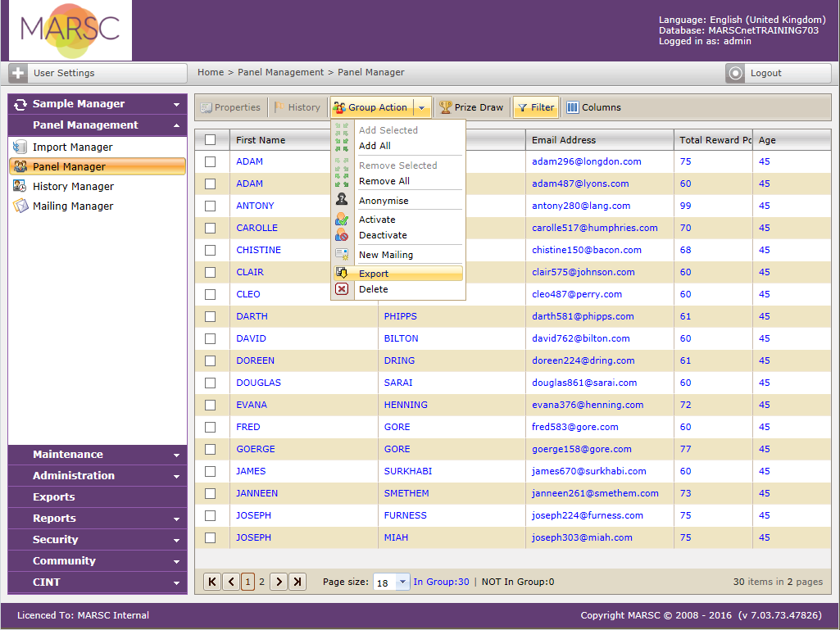Open the Columns chooser icon
This screenshot has height=630, width=840.
573,107
